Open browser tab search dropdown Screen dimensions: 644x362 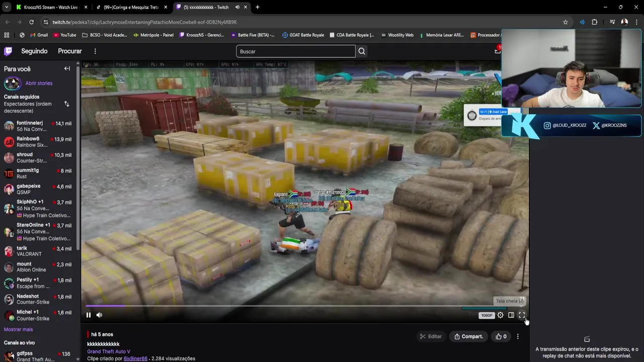tap(6, 7)
